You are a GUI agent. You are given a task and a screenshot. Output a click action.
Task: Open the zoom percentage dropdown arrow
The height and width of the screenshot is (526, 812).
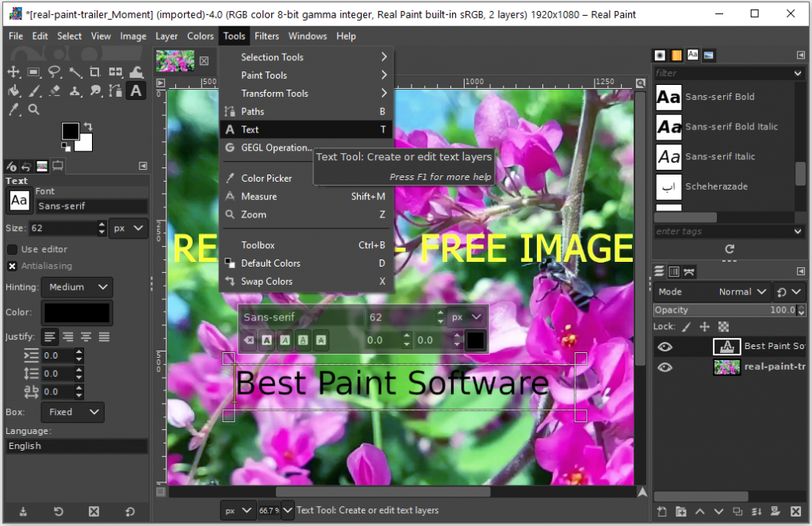[287, 510]
